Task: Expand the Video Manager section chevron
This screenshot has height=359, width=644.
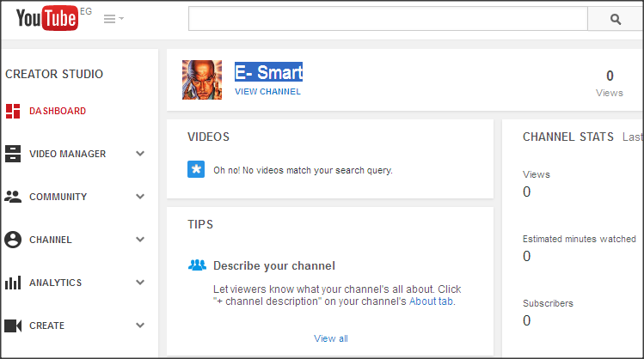Action: tap(140, 154)
